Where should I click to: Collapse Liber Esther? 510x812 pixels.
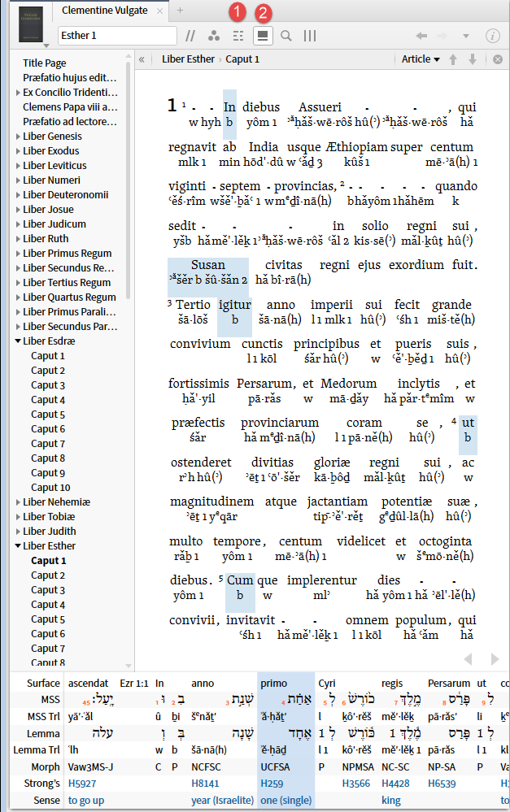pos(18,546)
